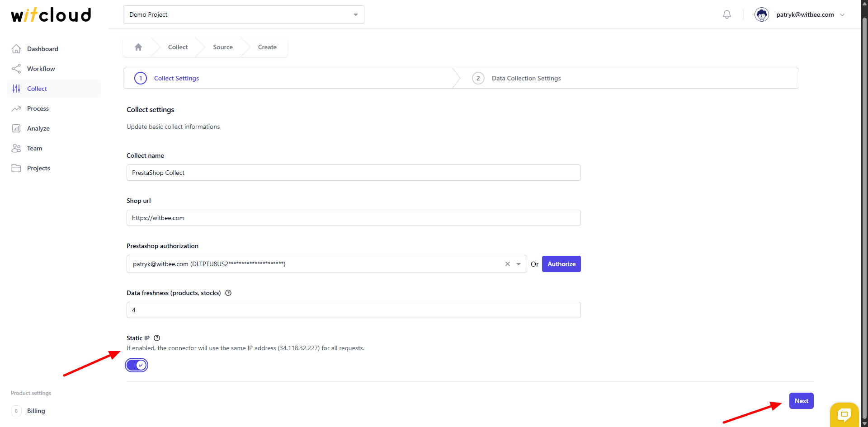Click step 1 circle in wizard

pyautogui.click(x=141, y=78)
